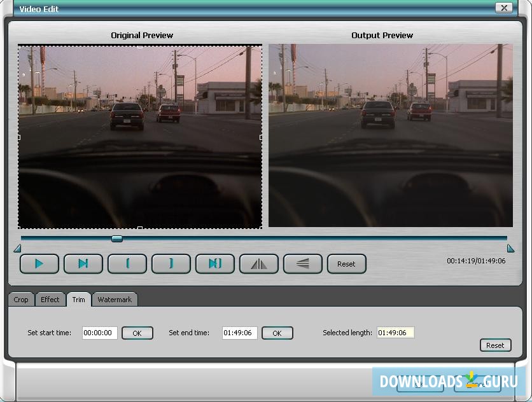Click the "Set end time:" label
This screenshot has height=402, width=532.
pyautogui.click(x=189, y=333)
